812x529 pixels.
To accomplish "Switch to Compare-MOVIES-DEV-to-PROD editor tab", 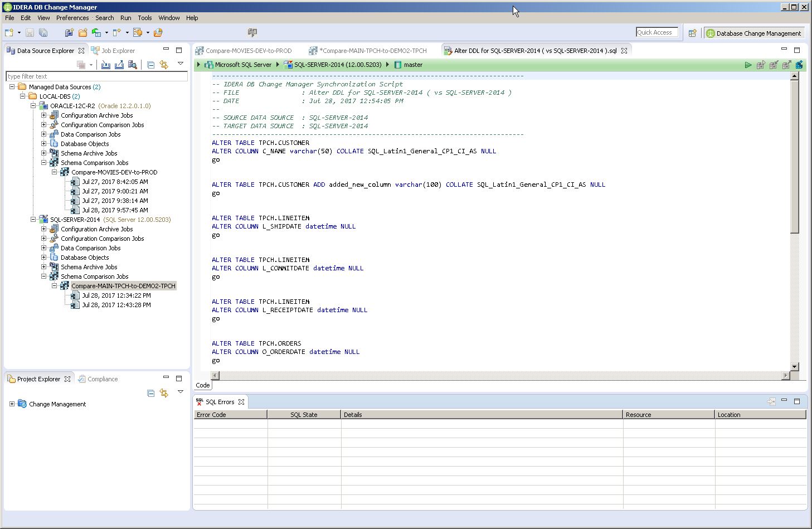I will [244, 50].
